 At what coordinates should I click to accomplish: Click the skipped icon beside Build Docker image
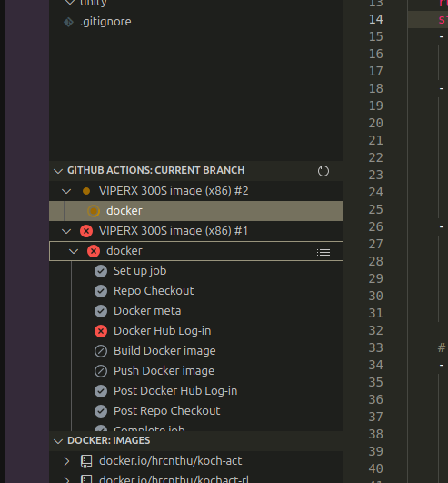[x=101, y=351]
